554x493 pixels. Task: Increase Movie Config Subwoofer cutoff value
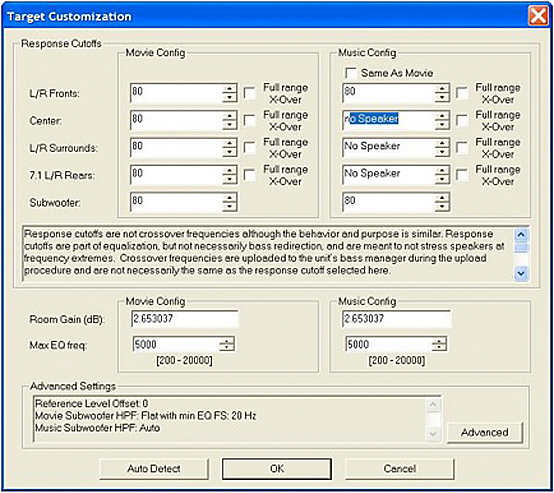pos(230,197)
